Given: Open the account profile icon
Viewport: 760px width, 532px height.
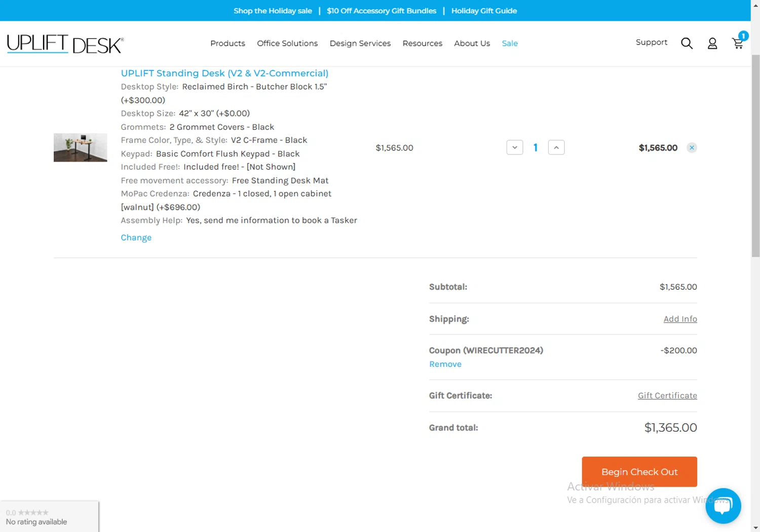Looking at the screenshot, I should 712,44.
